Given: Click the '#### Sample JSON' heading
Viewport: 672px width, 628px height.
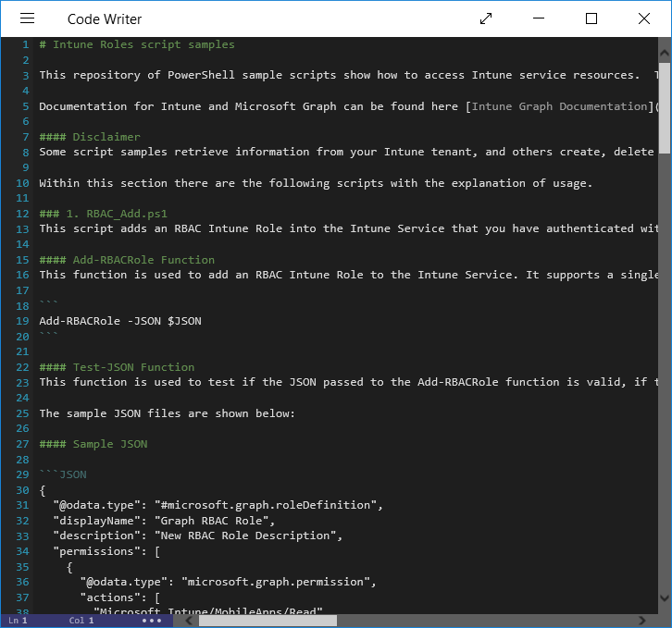Looking at the screenshot, I should pos(93,444).
